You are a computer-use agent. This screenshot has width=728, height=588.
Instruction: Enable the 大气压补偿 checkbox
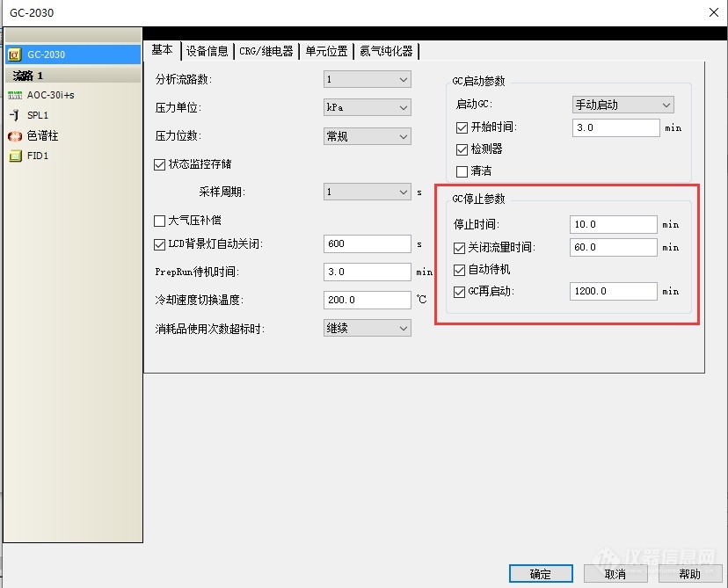click(x=160, y=221)
